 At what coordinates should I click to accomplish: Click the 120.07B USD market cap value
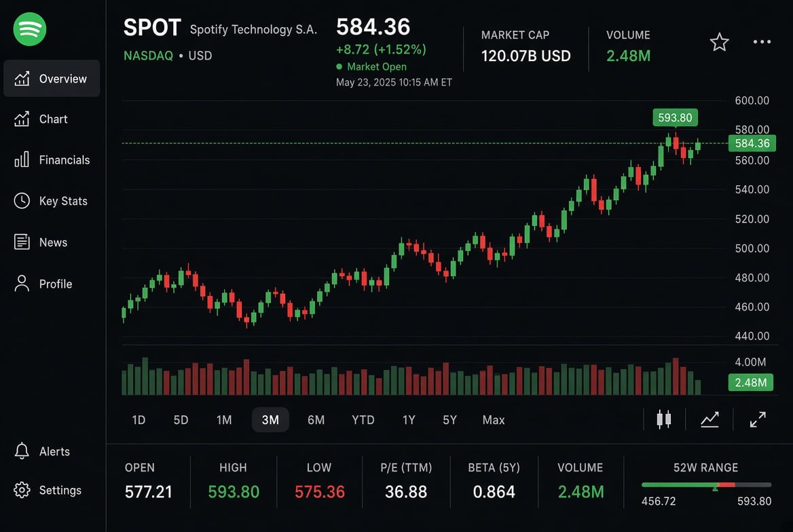526,56
